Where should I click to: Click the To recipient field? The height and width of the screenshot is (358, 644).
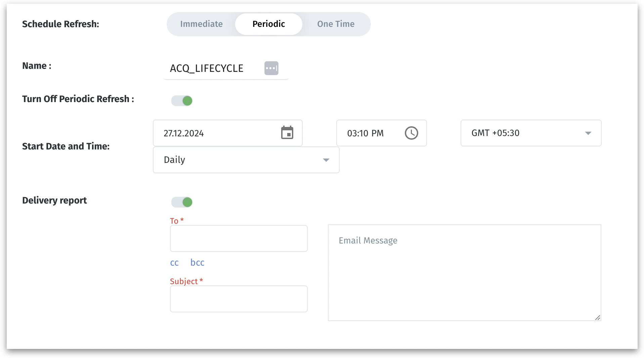(x=239, y=238)
